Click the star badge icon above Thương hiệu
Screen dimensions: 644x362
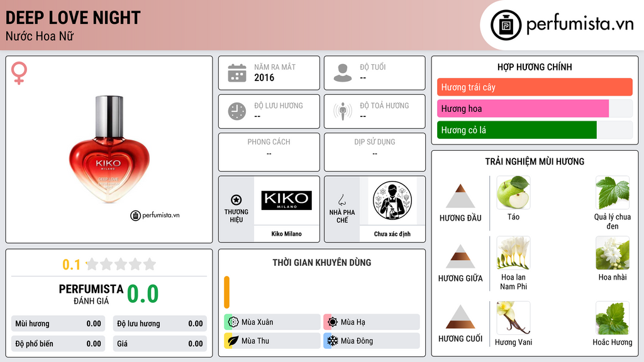236,200
